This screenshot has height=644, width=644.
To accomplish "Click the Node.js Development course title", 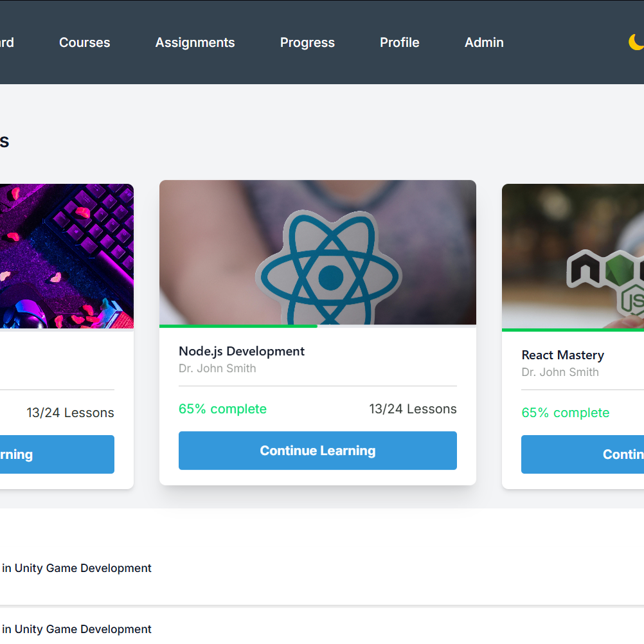I will pos(242,351).
